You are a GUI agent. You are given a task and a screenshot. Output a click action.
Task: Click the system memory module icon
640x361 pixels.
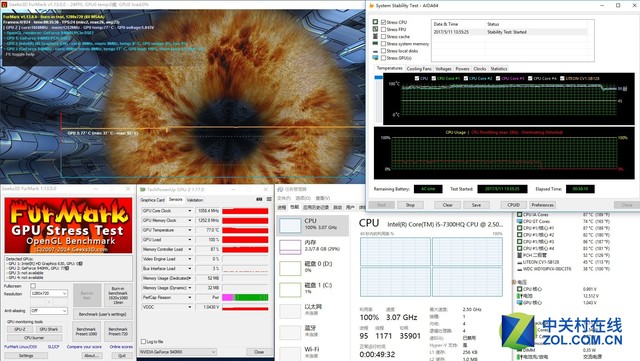375,44
